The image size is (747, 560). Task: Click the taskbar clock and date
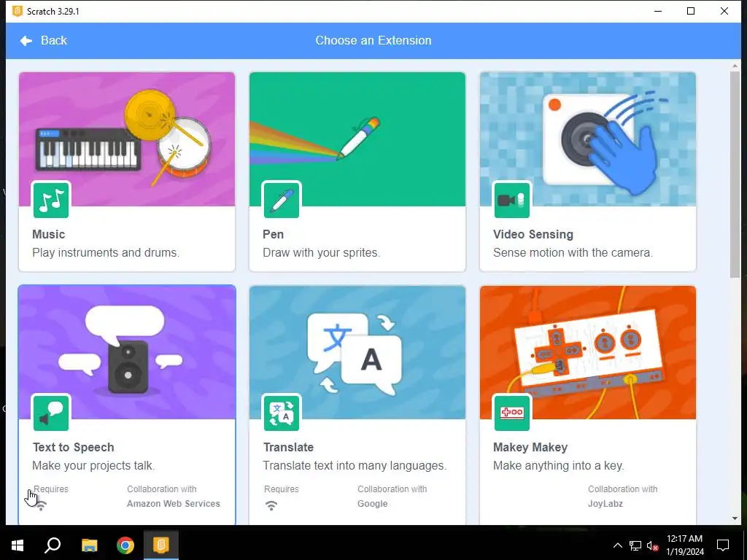(684, 545)
